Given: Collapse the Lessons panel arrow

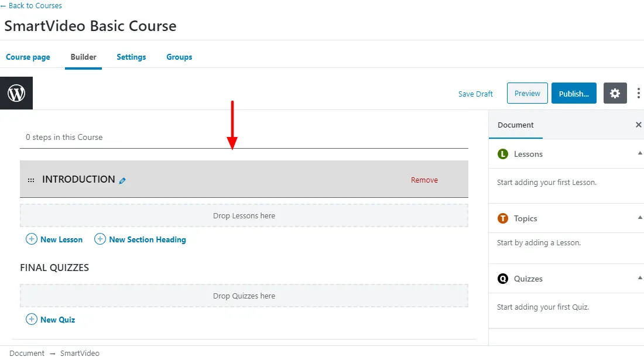Looking at the screenshot, I should click(639, 153).
